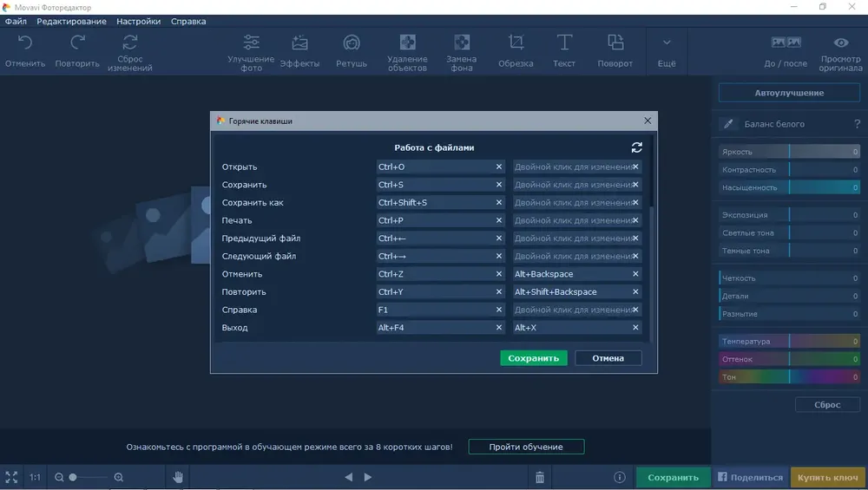Click the Undo arrow icon in toolbar
The height and width of the screenshot is (490, 868).
25,42
